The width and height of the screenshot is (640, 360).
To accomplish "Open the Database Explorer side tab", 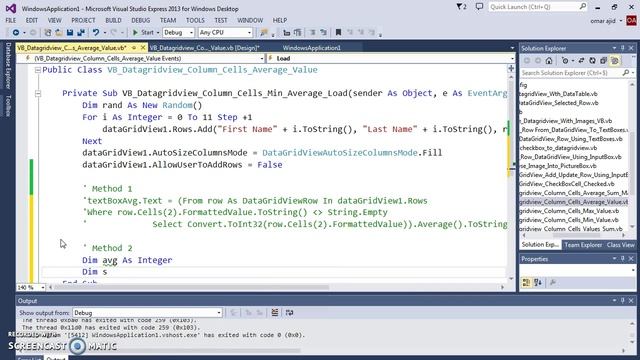I will coord(8,65).
